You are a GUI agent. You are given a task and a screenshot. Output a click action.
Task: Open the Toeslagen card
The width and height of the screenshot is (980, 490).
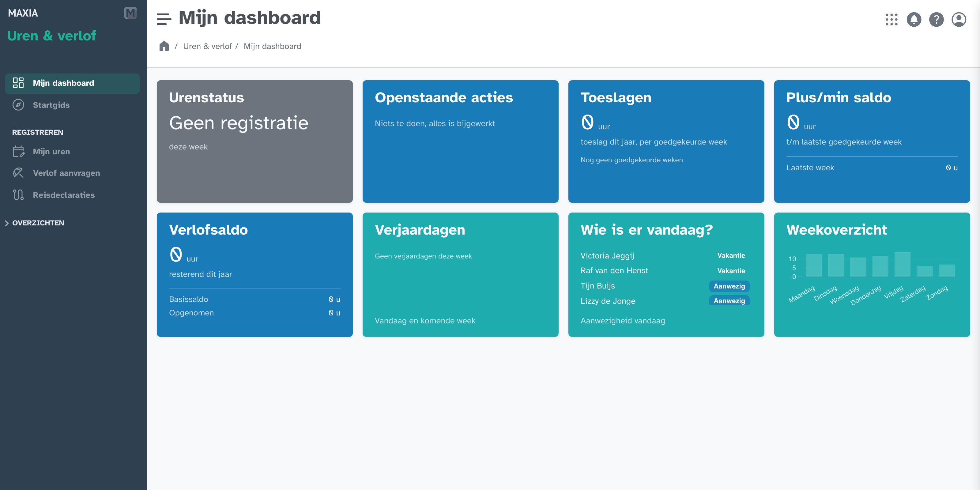(666, 141)
